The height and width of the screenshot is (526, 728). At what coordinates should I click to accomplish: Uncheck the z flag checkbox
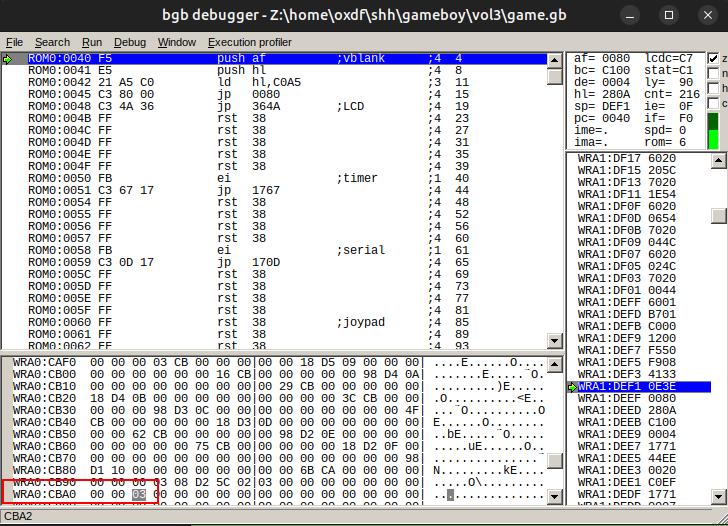pyautogui.click(x=713, y=59)
